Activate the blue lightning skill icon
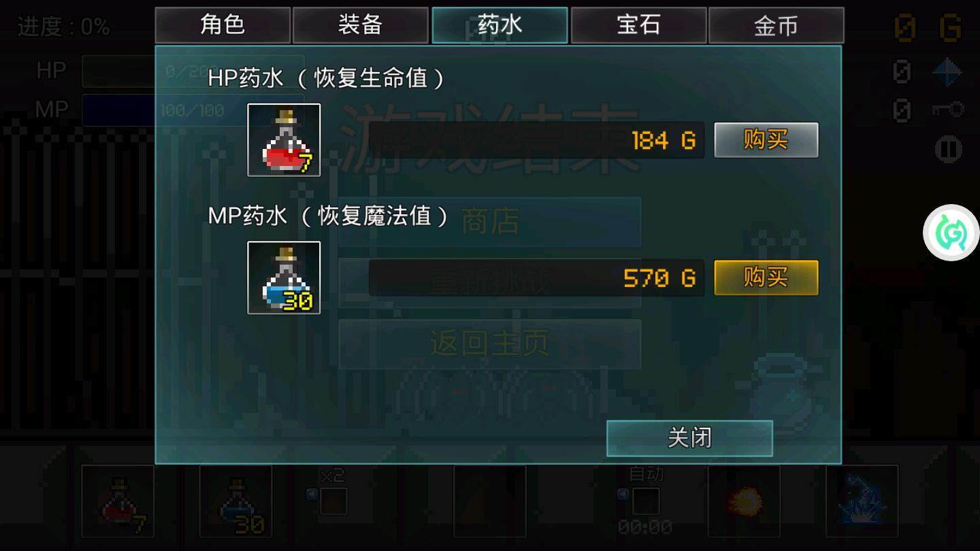Screen dimensions: 980x551 pyautogui.click(x=862, y=501)
